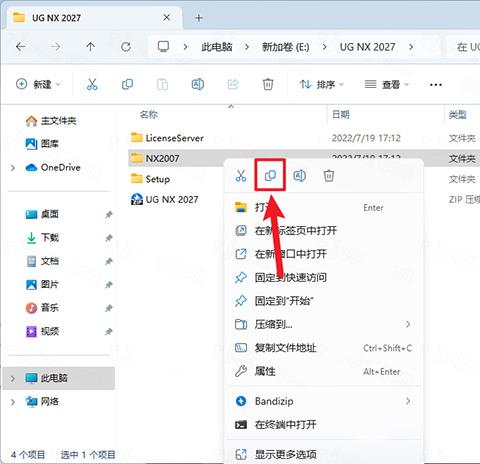Expand the OneDrive tree node

[x=13, y=167]
